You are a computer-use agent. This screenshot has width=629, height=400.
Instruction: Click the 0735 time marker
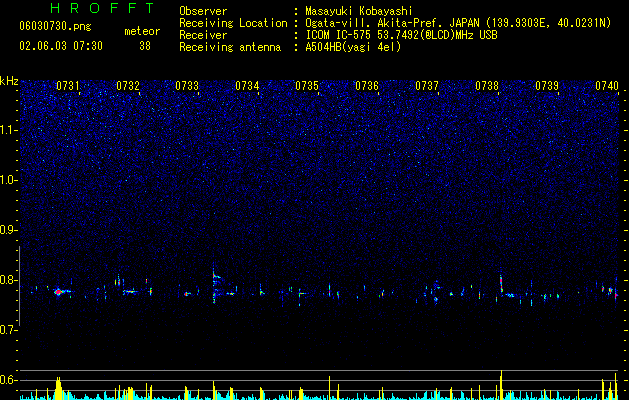[x=307, y=86]
